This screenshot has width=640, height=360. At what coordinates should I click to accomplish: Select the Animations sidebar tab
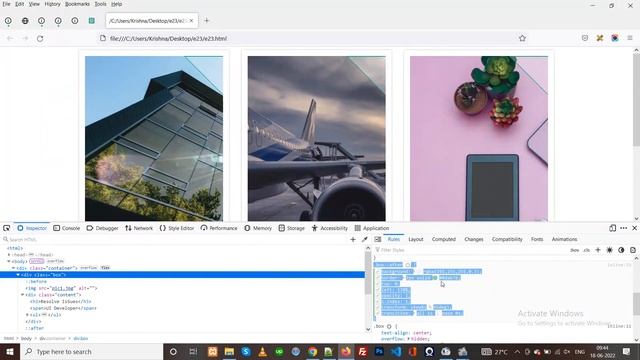pyautogui.click(x=564, y=239)
